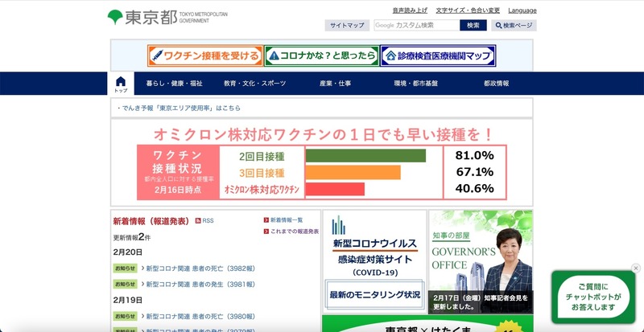The image size is (644, 332).
Task: Click the 検索 search button
Action: point(473,26)
